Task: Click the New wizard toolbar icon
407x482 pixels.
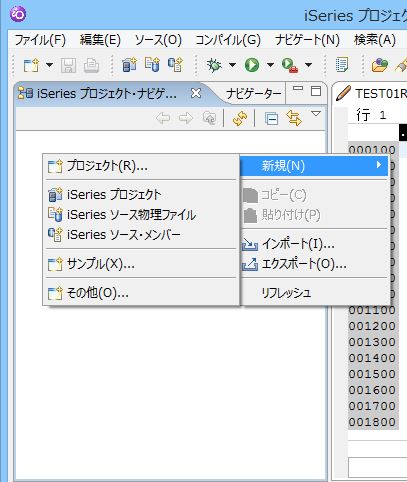Action: pyautogui.click(x=31, y=65)
